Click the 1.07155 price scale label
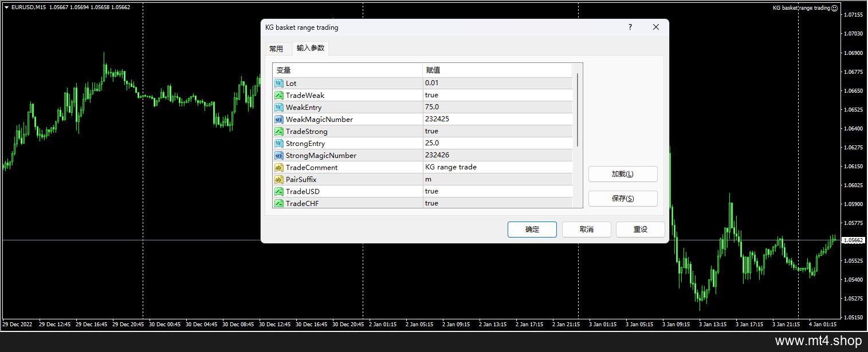The image size is (868, 352). (854, 15)
